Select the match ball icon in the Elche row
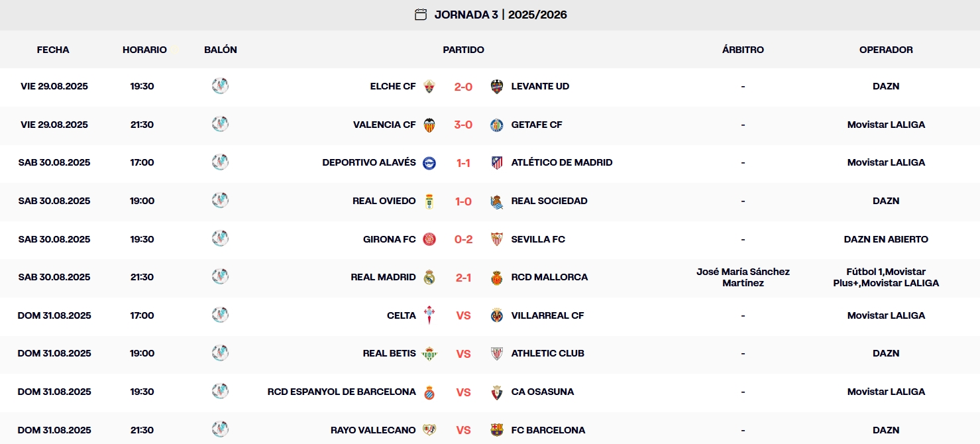Screen dimensions: 980x444 tap(220, 86)
